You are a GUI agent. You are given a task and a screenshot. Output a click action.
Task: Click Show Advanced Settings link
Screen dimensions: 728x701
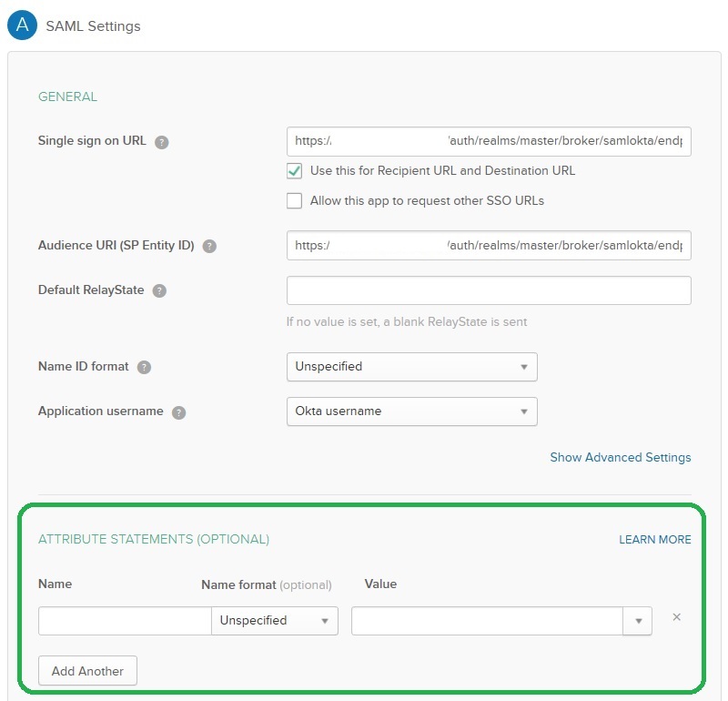pos(620,457)
